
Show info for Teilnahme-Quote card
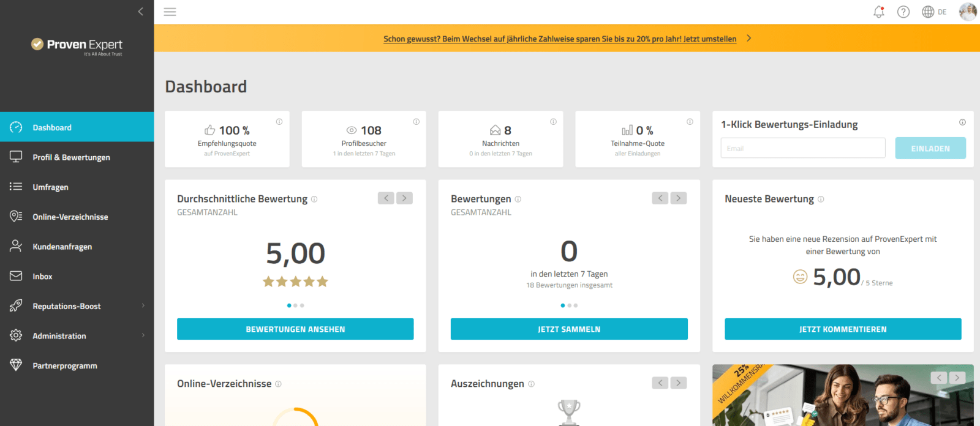coord(690,122)
